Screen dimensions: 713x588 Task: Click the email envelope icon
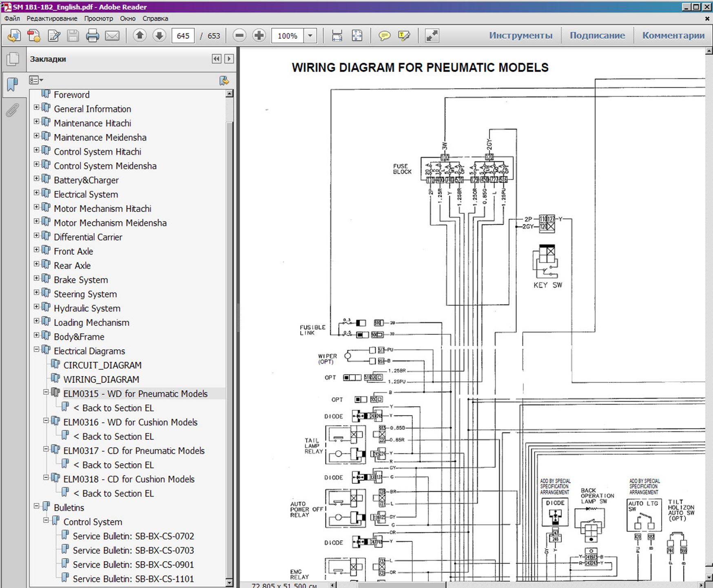pyautogui.click(x=112, y=36)
